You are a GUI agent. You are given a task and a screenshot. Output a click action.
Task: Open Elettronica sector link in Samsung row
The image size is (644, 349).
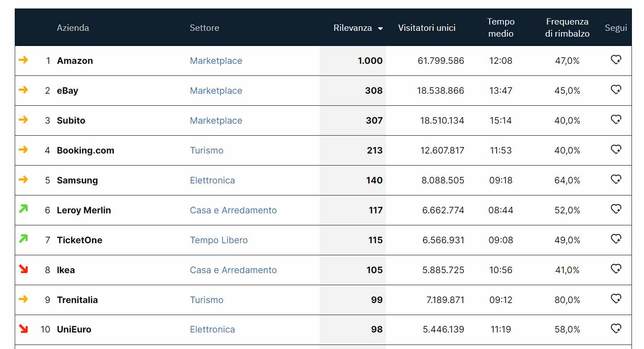click(x=212, y=180)
